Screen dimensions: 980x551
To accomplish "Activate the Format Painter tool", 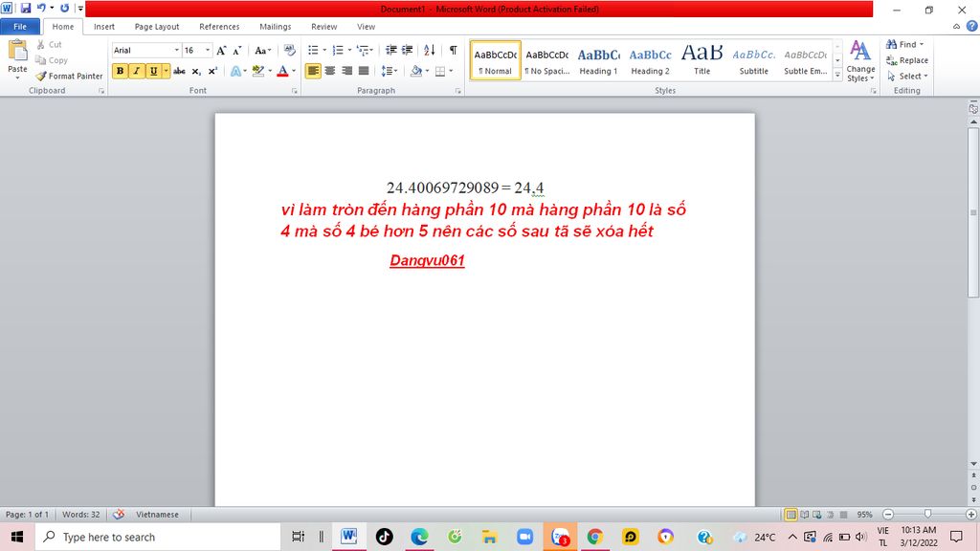I will 69,76.
